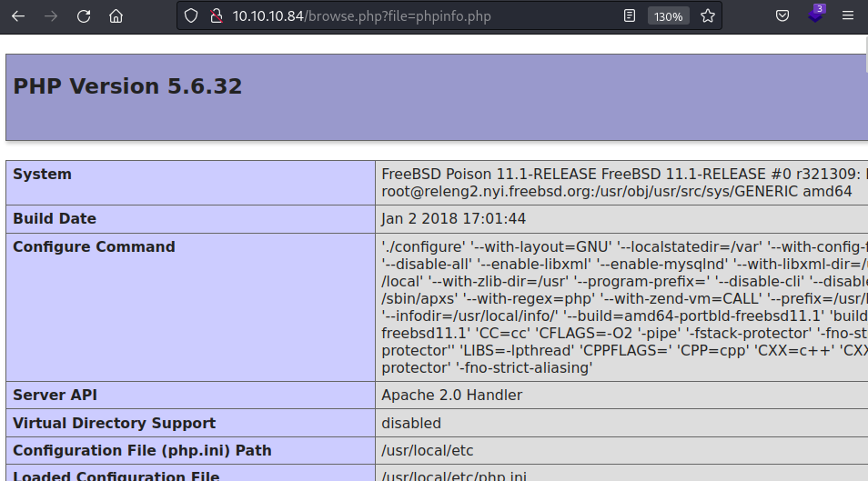Select Configuration File (php.ini) Path label

[x=142, y=451]
